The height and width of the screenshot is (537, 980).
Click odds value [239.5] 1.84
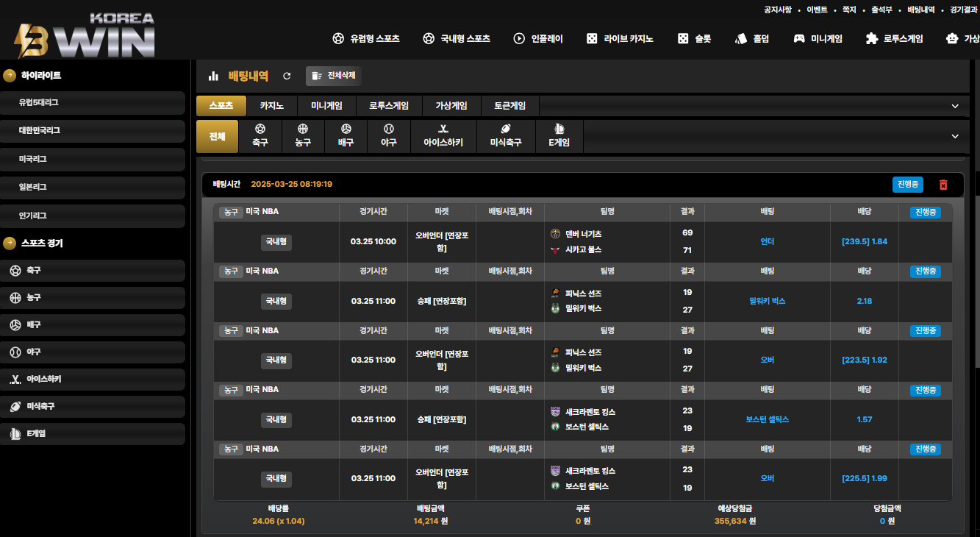pyautogui.click(x=865, y=241)
